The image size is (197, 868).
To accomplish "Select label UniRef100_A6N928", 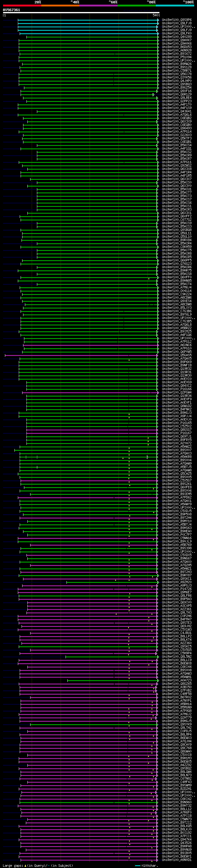I will pos(177,50).
